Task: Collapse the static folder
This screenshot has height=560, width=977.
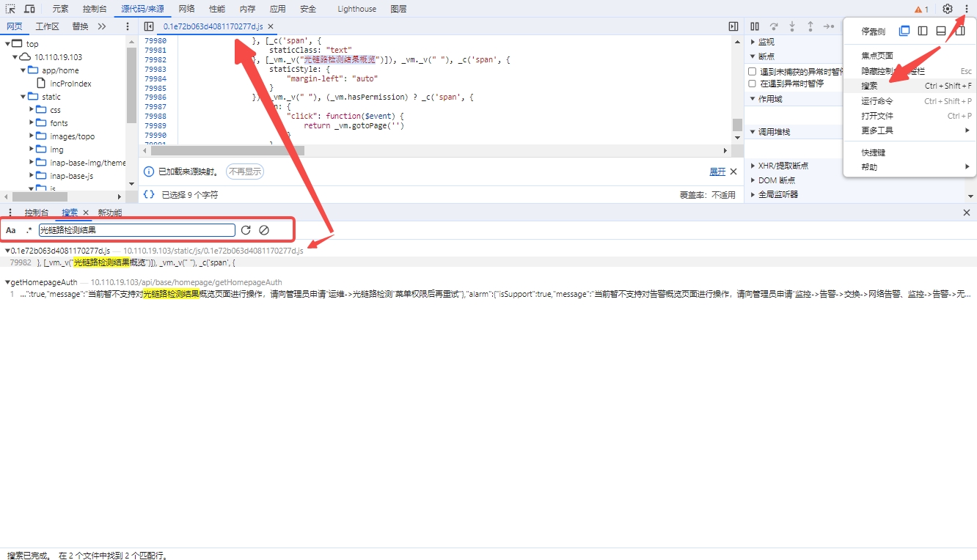Action: click(x=24, y=97)
